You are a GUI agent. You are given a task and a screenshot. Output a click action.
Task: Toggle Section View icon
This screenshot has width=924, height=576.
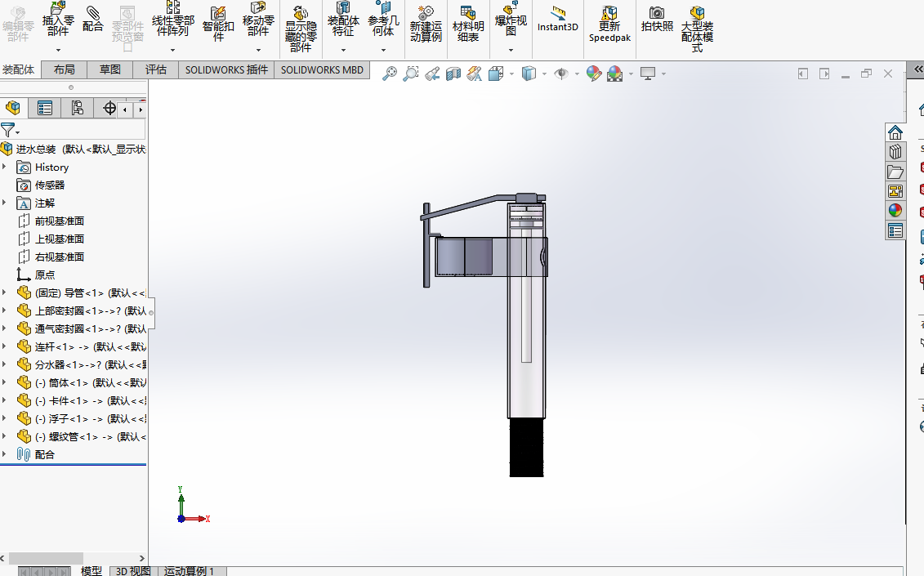(x=453, y=74)
